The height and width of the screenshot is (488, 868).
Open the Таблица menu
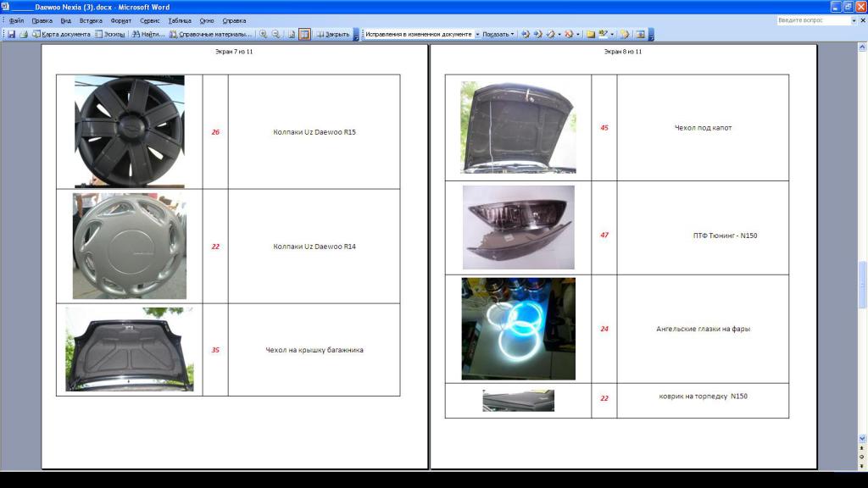[180, 20]
